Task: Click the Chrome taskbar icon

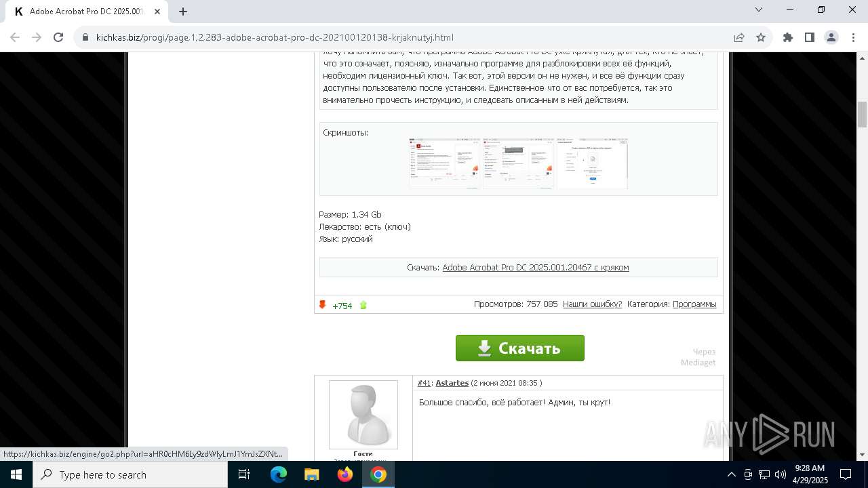Action: click(x=378, y=474)
